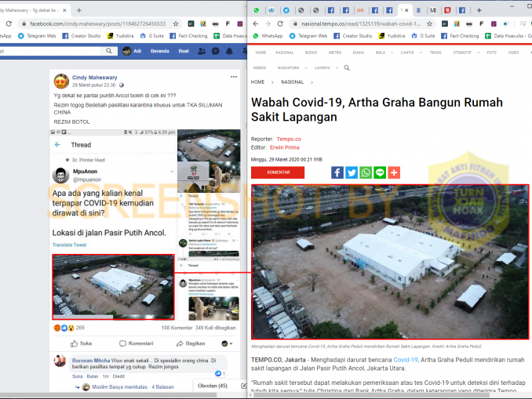The width and height of the screenshot is (532, 399).
Task: Click HOME in the Tempo breadcrumb
Action: click(257, 82)
